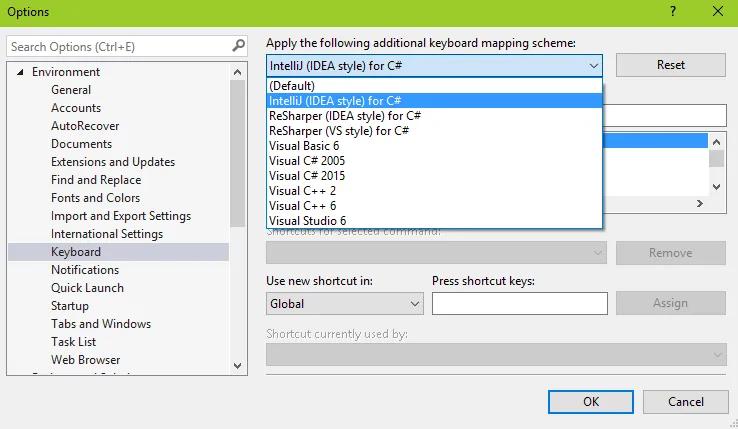Click the options tree scroll-down arrow

click(x=238, y=366)
